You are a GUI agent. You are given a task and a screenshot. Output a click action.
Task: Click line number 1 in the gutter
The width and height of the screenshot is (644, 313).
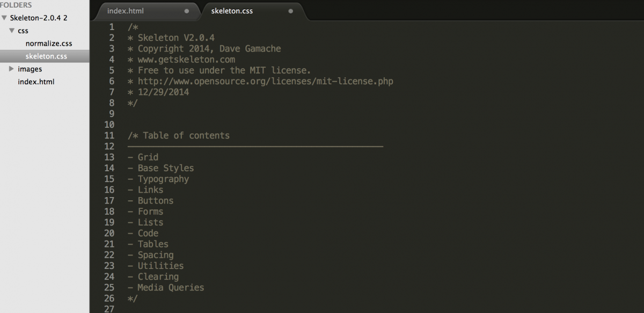click(x=112, y=27)
